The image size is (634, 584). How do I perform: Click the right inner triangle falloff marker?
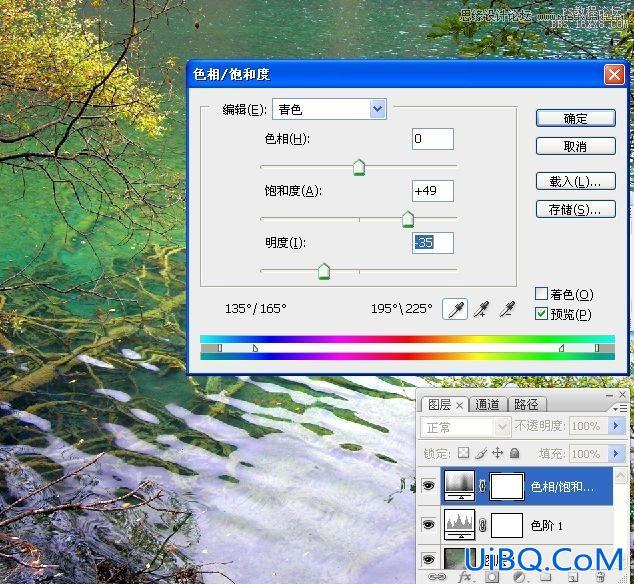click(x=561, y=348)
